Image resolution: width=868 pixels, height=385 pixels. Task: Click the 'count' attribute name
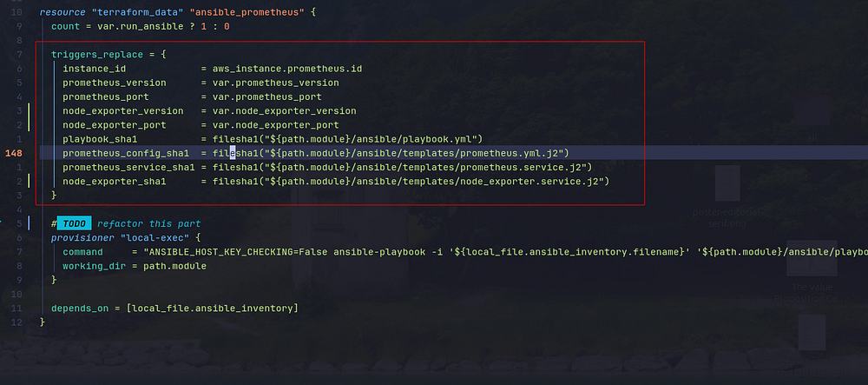(x=65, y=26)
